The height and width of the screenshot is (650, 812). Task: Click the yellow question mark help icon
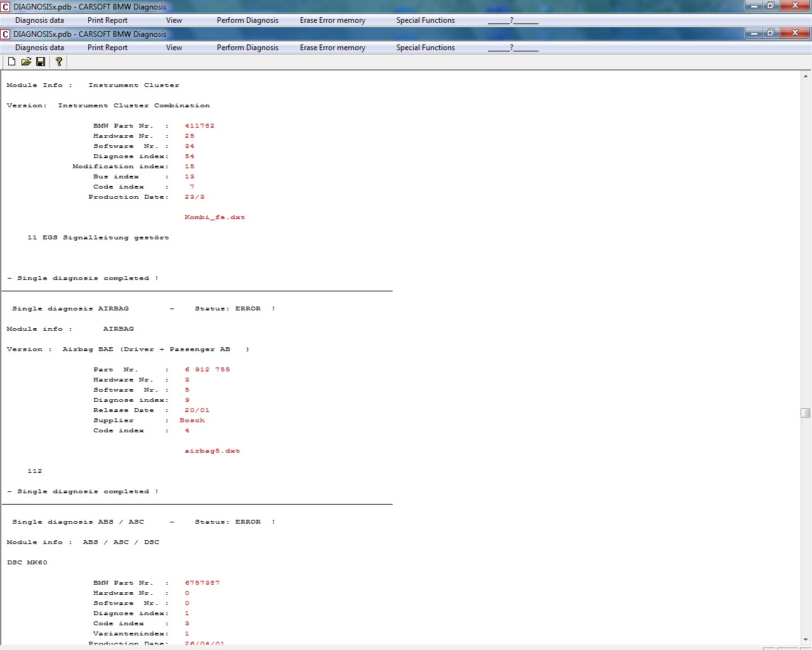(x=59, y=62)
